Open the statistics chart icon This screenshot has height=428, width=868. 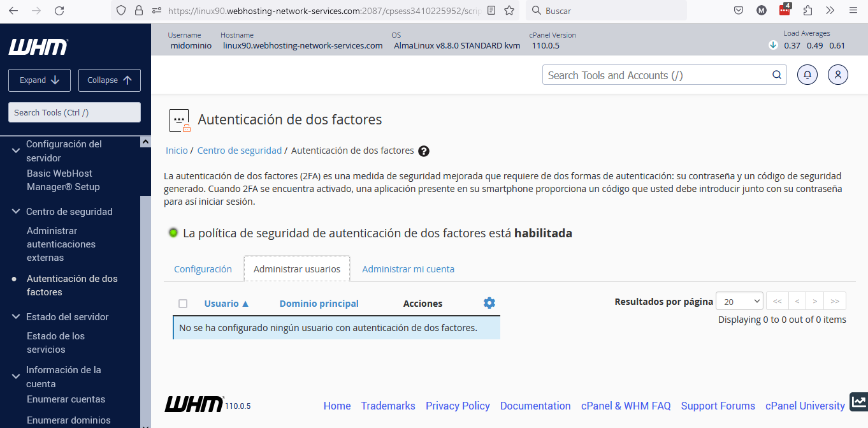858,402
